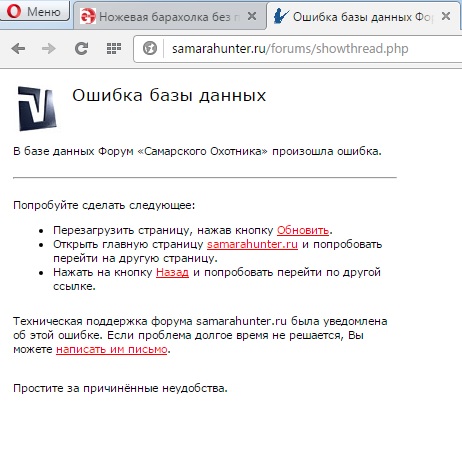Click the favicon on the Ножевая барахолка tab

pyautogui.click(x=88, y=16)
